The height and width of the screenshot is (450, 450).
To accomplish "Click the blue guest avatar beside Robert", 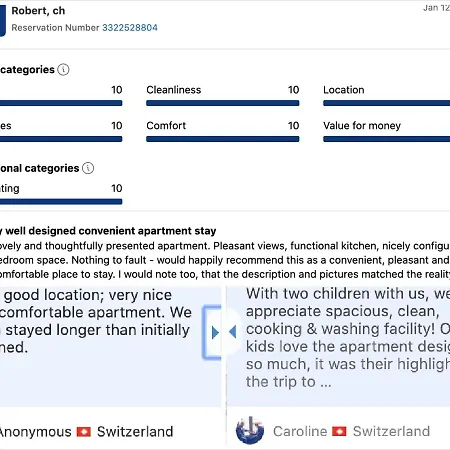I will (3, 20).
